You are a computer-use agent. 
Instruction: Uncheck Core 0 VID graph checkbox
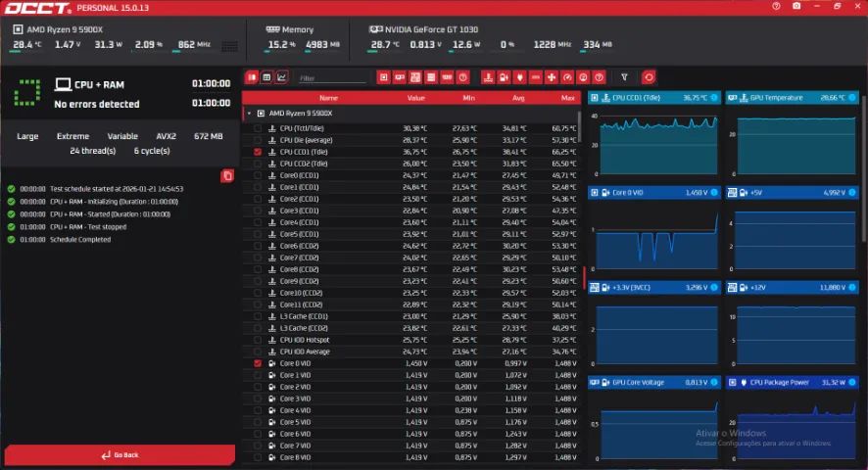pyautogui.click(x=258, y=363)
